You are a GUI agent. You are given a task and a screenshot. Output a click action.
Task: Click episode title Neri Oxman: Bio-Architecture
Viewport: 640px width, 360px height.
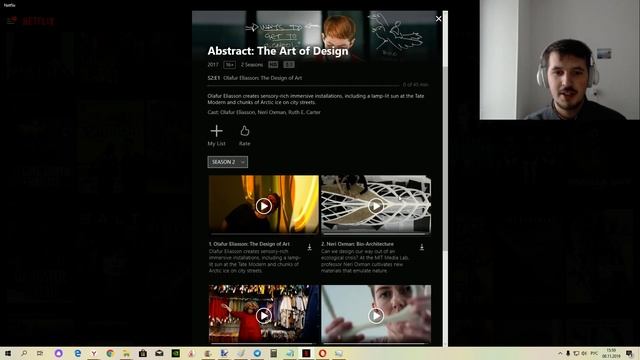click(358, 244)
